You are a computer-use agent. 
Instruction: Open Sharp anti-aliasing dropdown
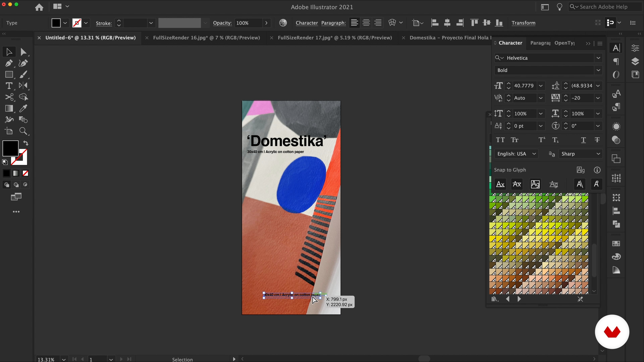click(580, 154)
